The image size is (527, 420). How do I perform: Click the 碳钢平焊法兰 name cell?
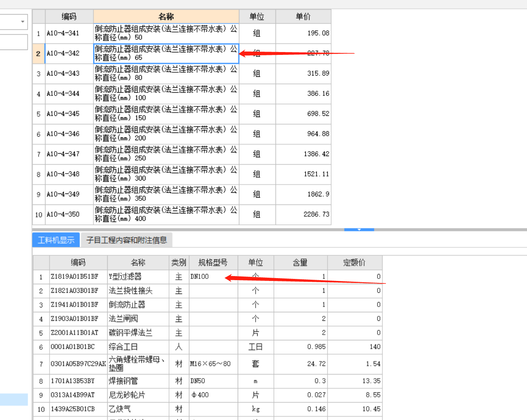click(x=138, y=333)
